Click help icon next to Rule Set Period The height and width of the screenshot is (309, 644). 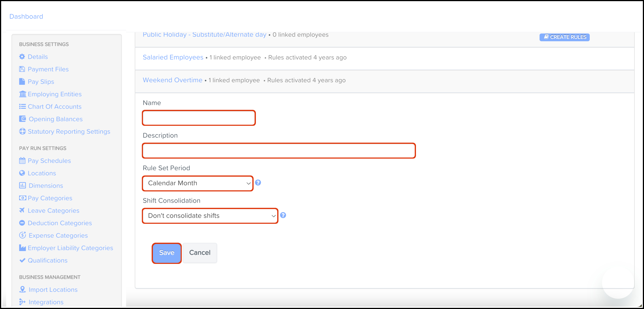(x=258, y=183)
